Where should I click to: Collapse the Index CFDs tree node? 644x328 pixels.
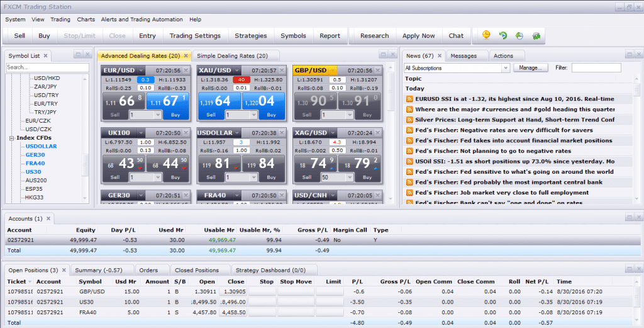pos(11,138)
